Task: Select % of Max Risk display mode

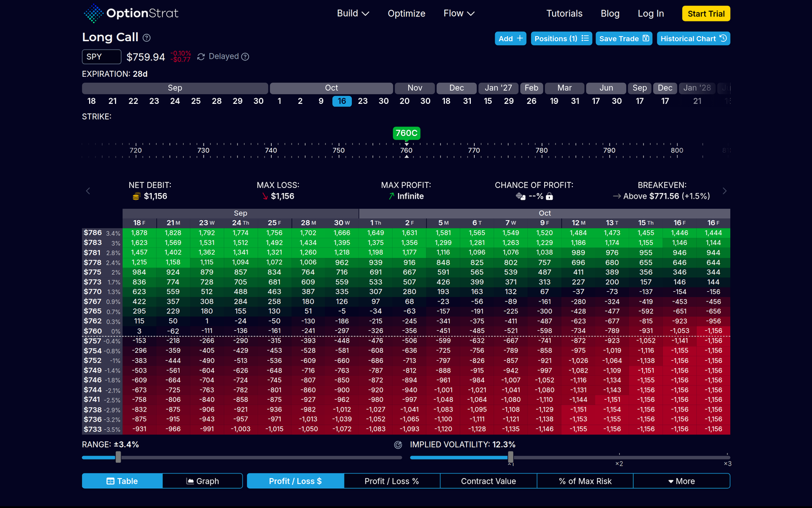Action: coord(585,481)
